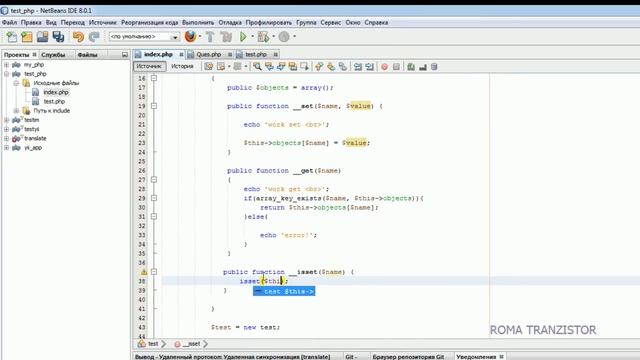640x360 pixels.
Task: Click the Shift Line Right icon
Action: click(370, 67)
